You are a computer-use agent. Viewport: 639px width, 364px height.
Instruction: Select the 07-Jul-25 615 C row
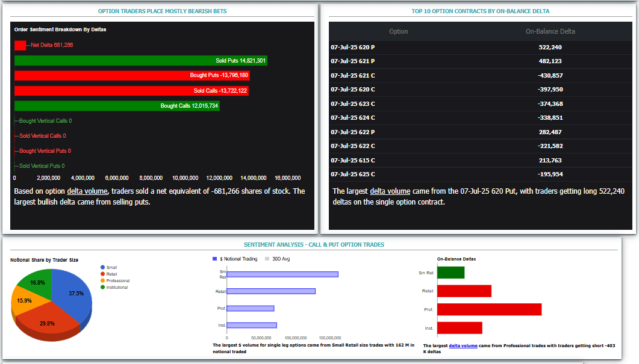point(480,161)
